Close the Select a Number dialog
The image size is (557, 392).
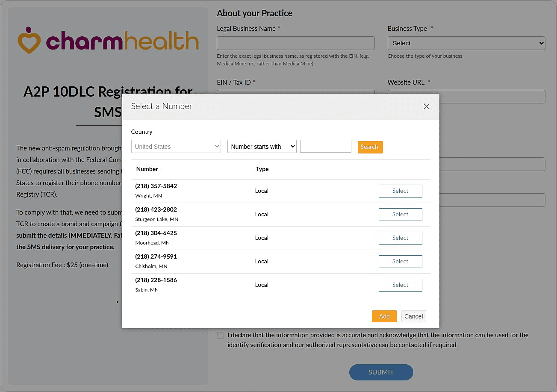426,106
